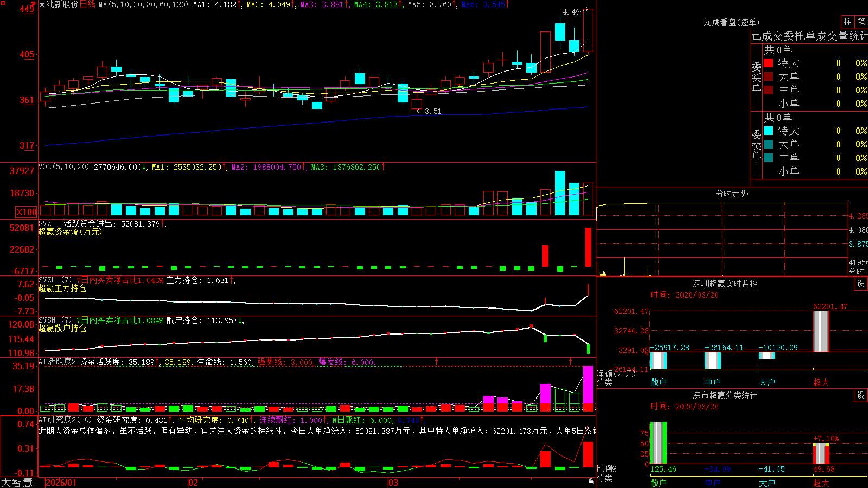The width and height of the screenshot is (868, 488).
Task: Switch 龙虎看盘 to 柱 (bar) view
Action: [847, 22]
